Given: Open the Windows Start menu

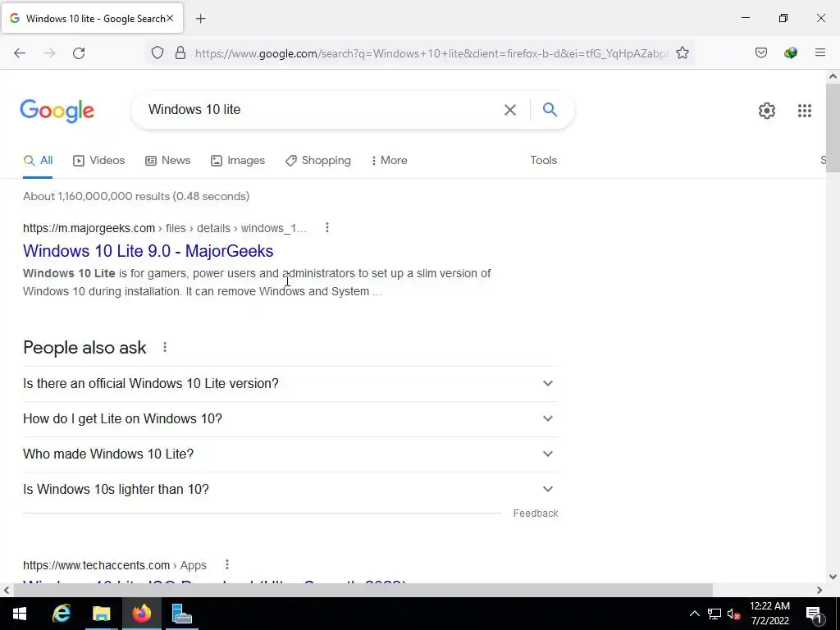Looking at the screenshot, I should 20,614.
